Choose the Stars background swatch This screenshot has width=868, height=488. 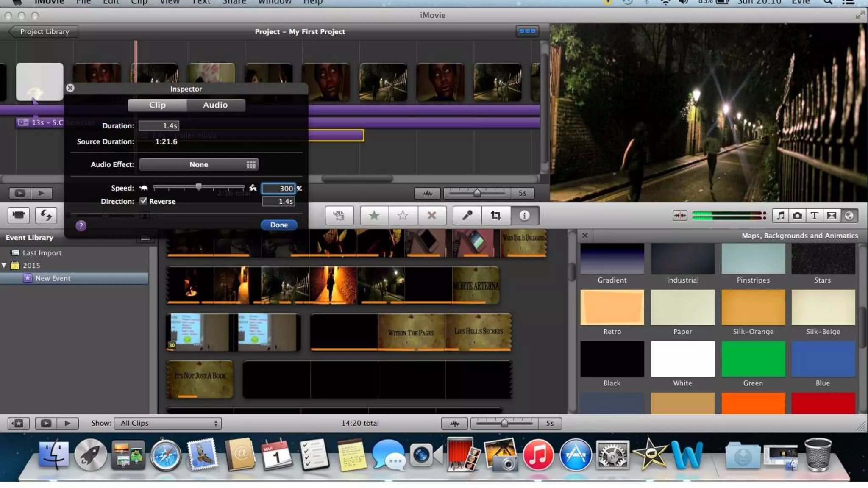(823, 258)
